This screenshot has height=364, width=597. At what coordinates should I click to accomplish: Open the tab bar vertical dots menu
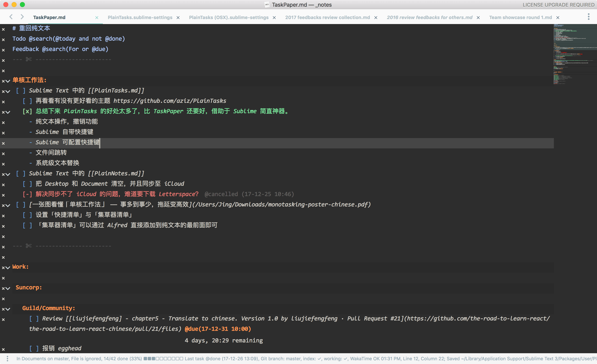(589, 17)
